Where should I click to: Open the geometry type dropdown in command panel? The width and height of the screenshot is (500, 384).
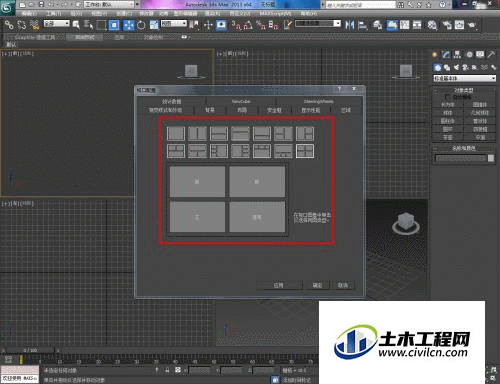(464, 78)
